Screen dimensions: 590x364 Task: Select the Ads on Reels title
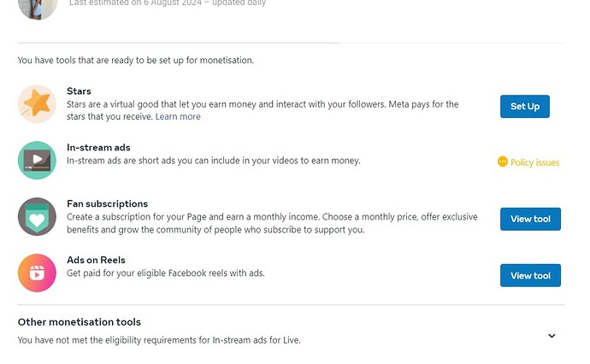pyautogui.click(x=96, y=261)
